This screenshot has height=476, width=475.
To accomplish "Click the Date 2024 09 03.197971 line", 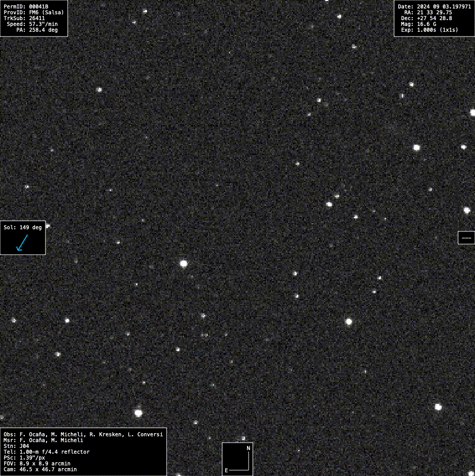I will [434, 6].
